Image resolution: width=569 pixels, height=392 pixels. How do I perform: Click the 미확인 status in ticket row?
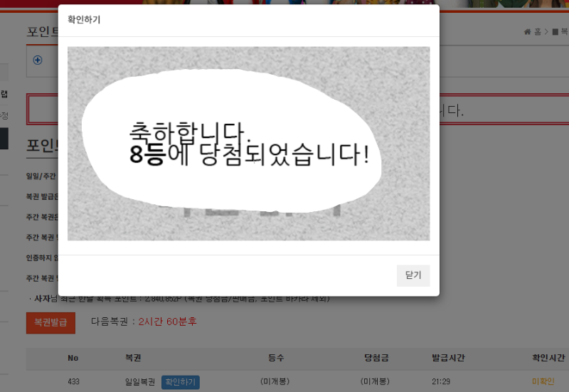pyautogui.click(x=543, y=382)
